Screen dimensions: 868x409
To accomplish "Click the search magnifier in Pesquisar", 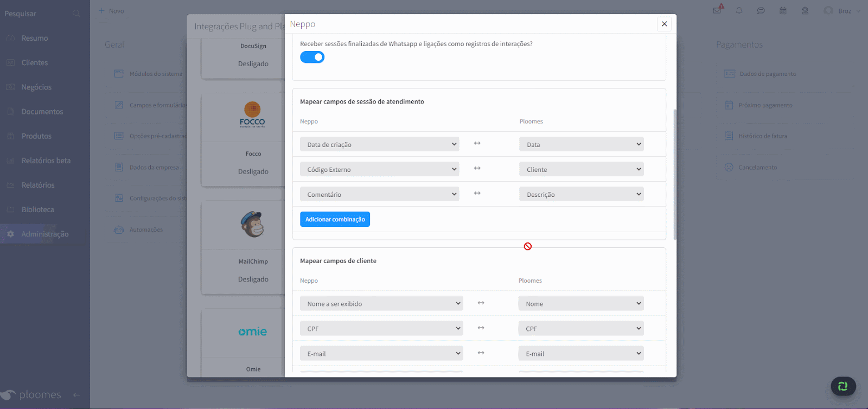I will (x=76, y=14).
